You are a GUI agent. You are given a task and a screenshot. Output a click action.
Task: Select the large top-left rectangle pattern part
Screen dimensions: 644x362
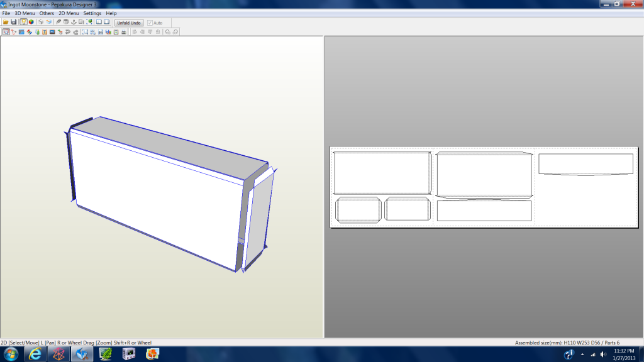coord(382,173)
